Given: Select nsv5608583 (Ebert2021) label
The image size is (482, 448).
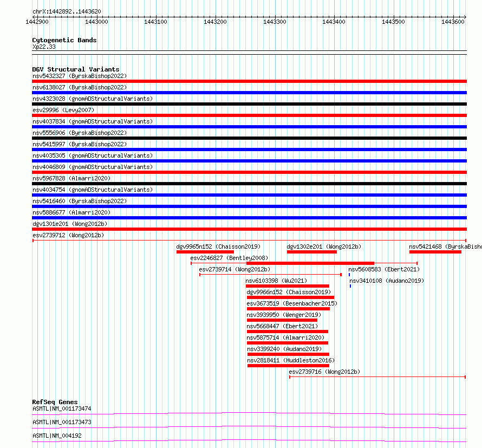Looking at the screenshot, I should (x=384, y=269).
